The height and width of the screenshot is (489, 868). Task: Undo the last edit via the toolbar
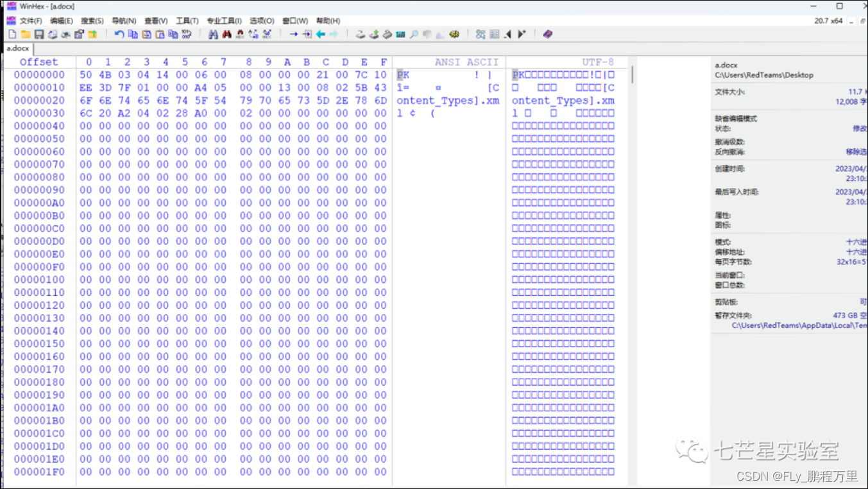coord(119,34)
